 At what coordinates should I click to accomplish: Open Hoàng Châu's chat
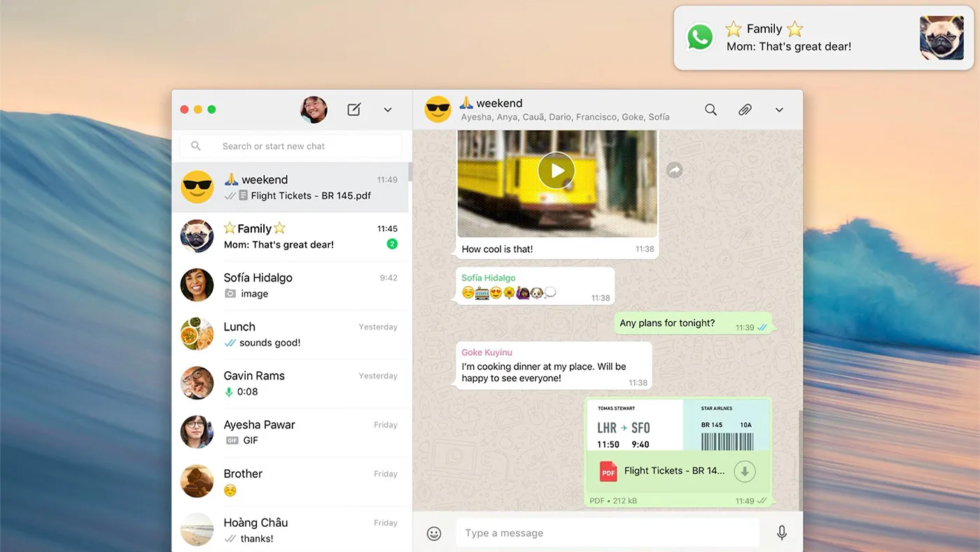click(290, 530)
